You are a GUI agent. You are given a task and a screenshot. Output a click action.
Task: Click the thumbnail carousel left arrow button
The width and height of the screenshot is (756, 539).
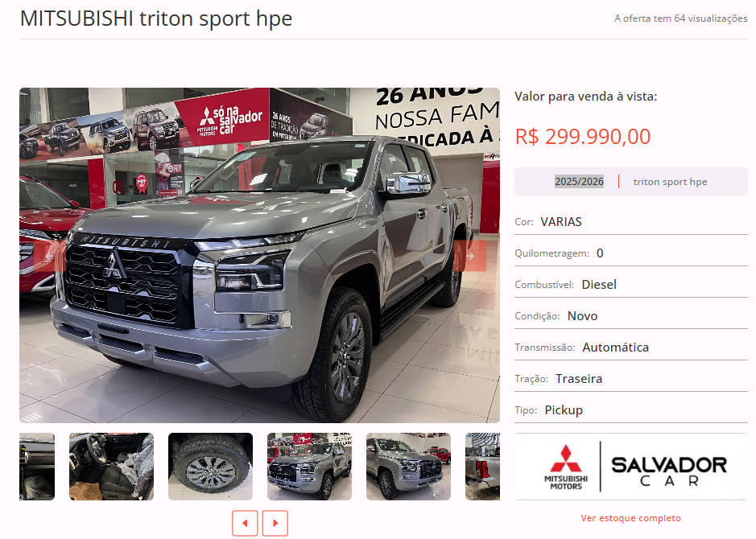coord(245,523)
